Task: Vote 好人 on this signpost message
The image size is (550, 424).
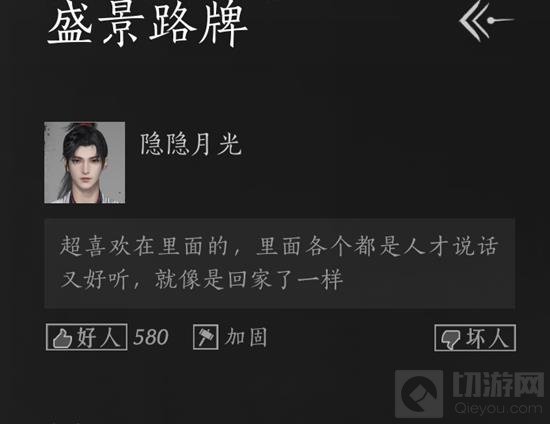Action: pyautogui.click(x=86, y=337)
